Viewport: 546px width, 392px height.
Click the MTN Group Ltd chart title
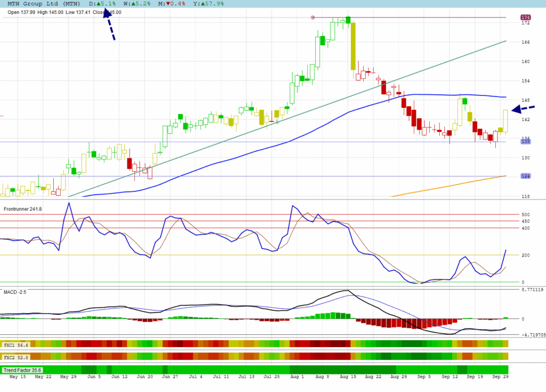[37, 4]
